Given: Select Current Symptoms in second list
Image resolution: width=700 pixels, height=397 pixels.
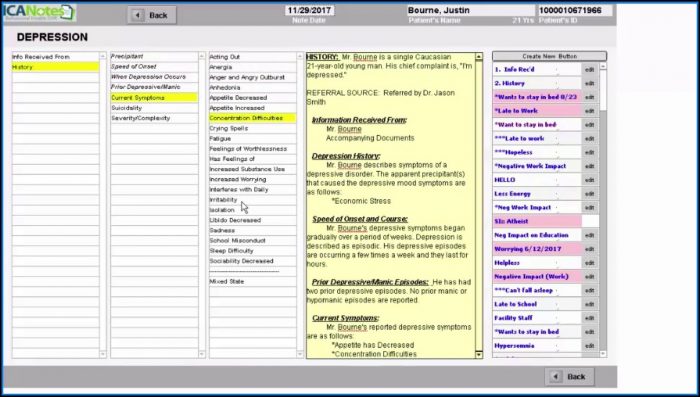Looking at the screenshot, I should click(154, 97).
